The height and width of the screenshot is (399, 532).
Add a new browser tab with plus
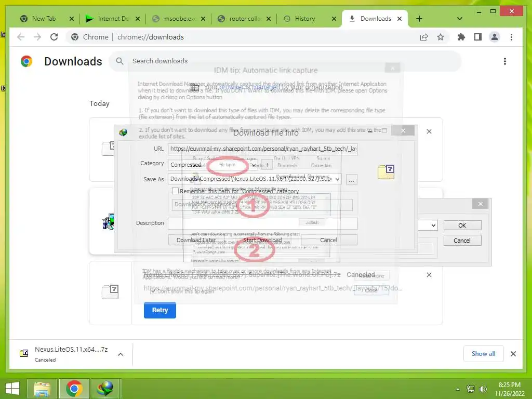419,19
